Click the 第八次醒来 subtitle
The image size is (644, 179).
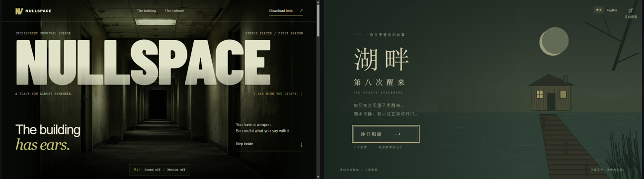(x=379, y=83)
